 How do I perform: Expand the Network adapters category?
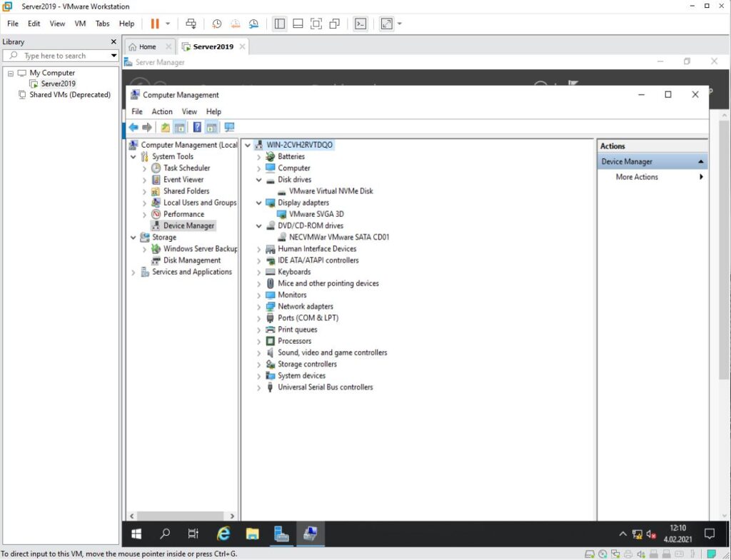[258, 307]
